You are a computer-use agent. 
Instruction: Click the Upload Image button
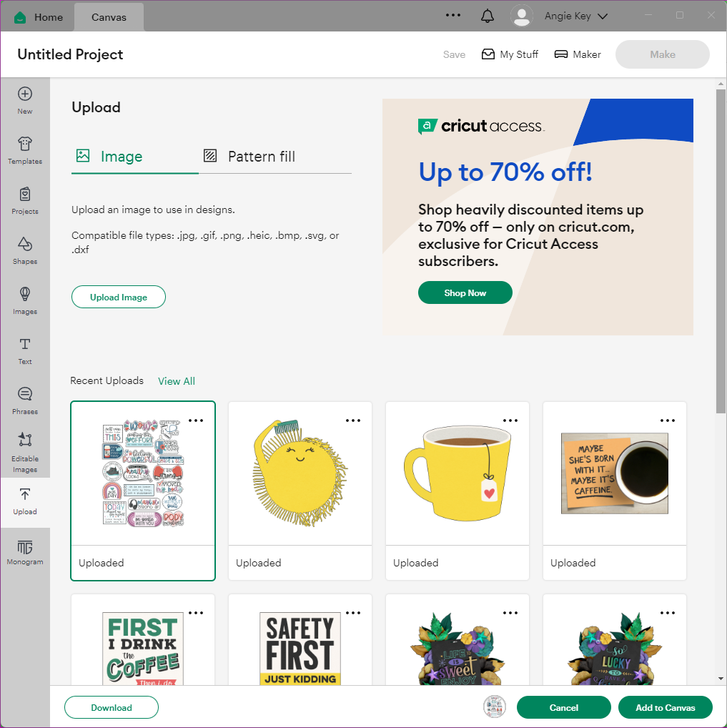pos(119,297)
